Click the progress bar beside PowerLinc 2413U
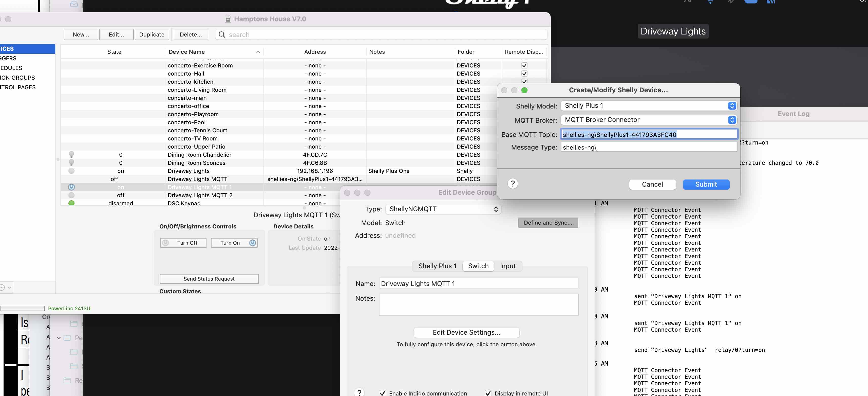The image size is (868, 396). click(x=22, y=309)
